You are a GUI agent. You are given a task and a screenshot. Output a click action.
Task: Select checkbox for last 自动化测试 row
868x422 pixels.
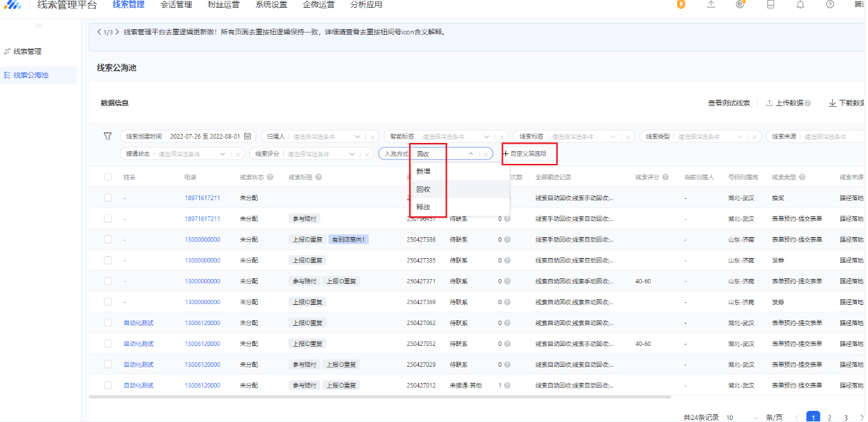(x=108, y=385)
